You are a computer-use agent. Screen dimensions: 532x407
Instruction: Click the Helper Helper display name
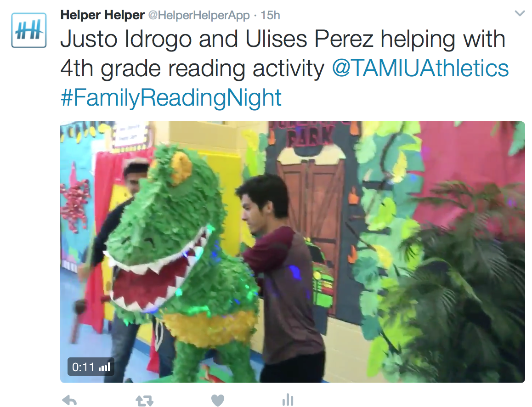[102, 15]
